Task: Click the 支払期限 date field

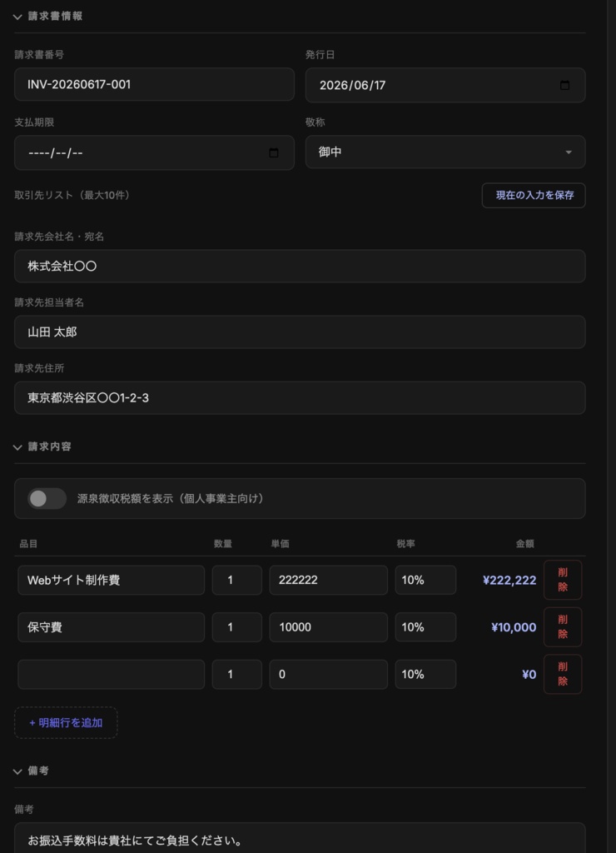Action: pyautogui.click(x=154, y=153)
